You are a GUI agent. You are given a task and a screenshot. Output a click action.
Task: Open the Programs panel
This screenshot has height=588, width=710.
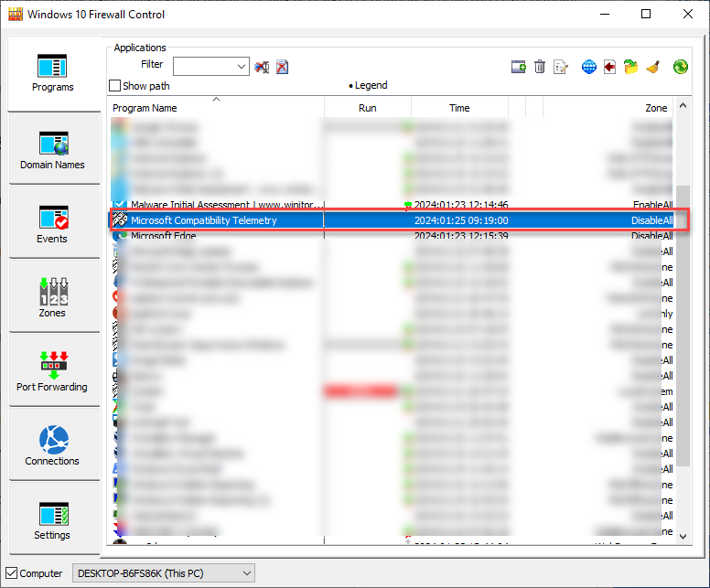click(53, 73)
